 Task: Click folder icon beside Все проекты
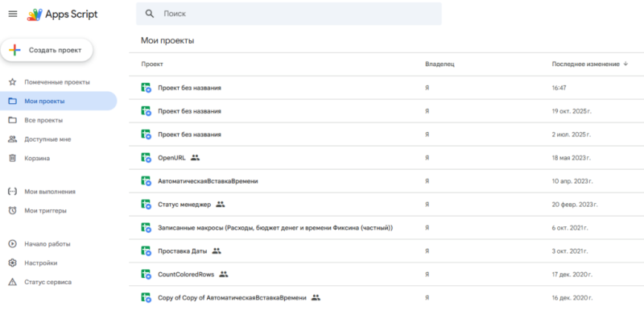(x=12, y=120)
